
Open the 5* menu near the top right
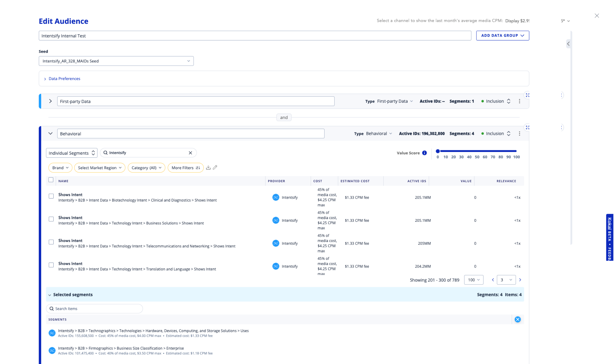point(565,21)
